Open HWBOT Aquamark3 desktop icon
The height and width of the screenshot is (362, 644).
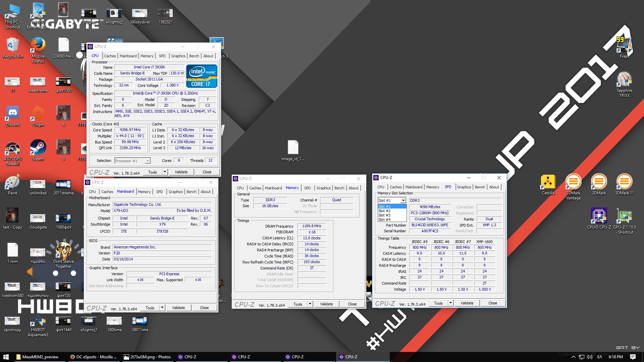[x=38, y=326]
